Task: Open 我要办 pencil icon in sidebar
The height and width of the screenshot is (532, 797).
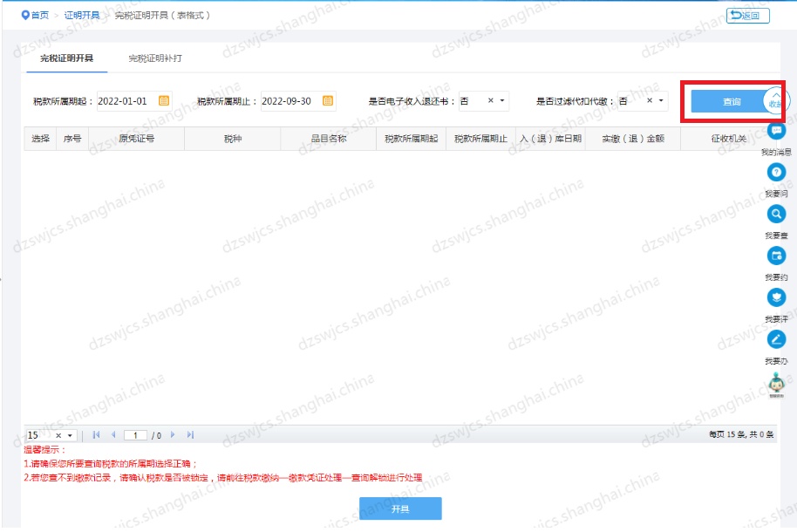Action: [776, 339]
